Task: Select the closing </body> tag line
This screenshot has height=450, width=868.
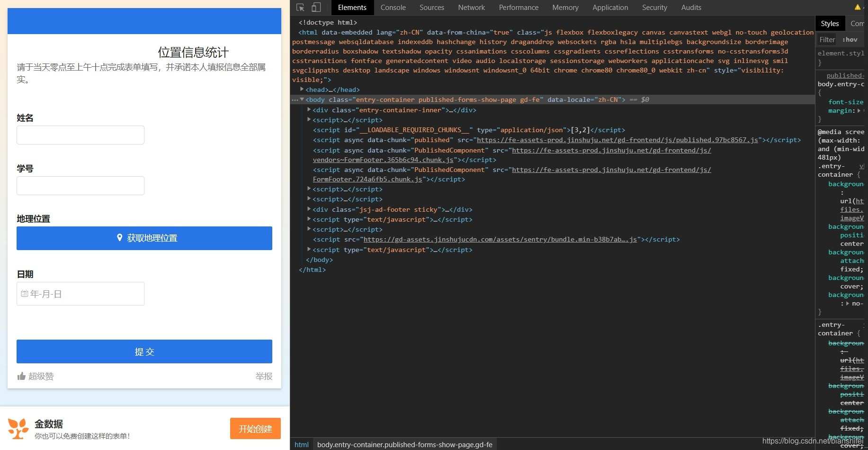Action: point(319,260)
